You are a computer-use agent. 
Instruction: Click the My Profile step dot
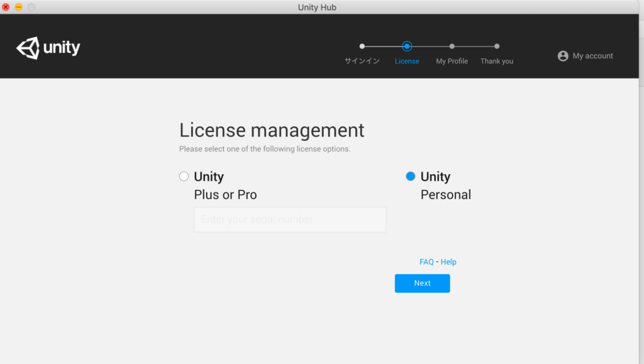(x=452, y=46)
